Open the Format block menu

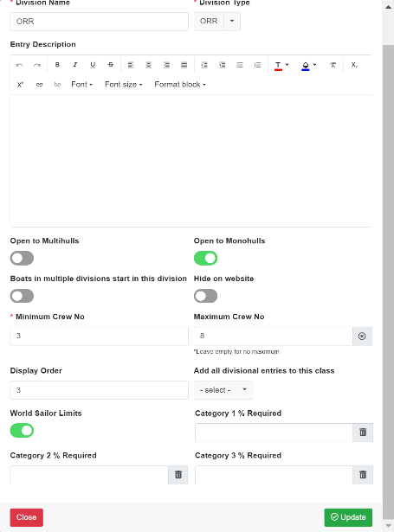tap(180, 85)
